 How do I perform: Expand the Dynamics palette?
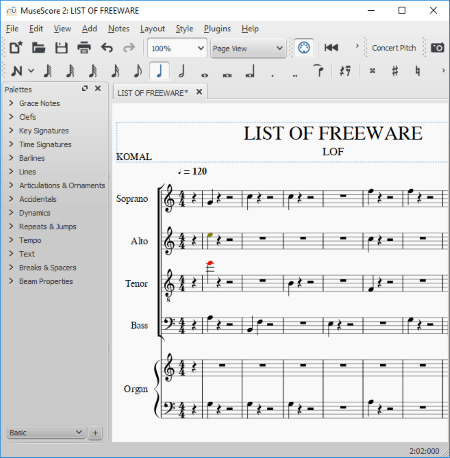pyautogui.click(x=34, y=213)
